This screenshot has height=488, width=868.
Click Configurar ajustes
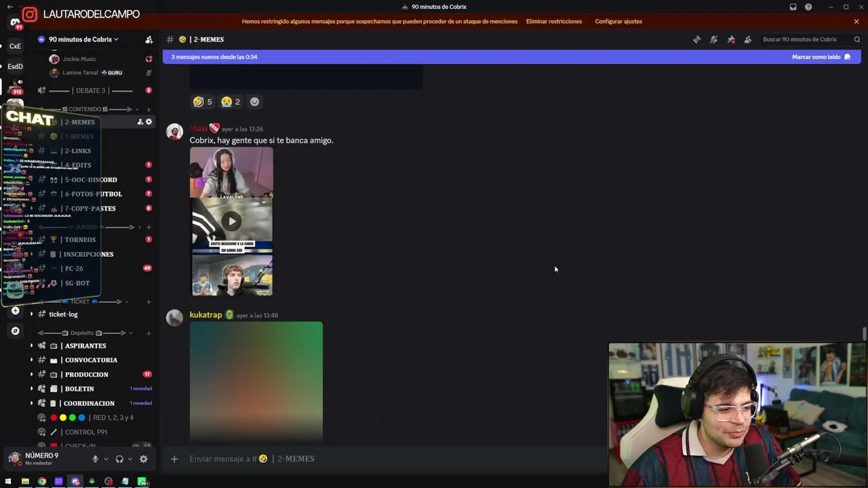point(618,21)
